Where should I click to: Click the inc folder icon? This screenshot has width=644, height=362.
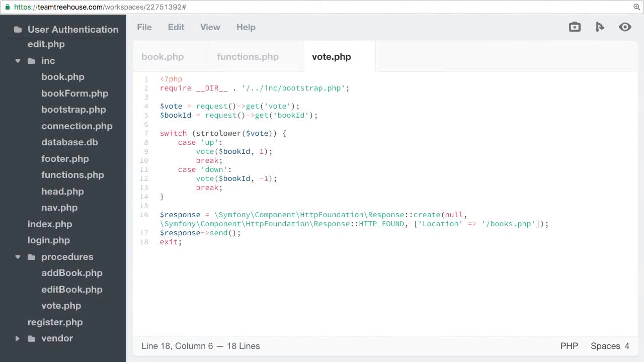tap(31, 61)
